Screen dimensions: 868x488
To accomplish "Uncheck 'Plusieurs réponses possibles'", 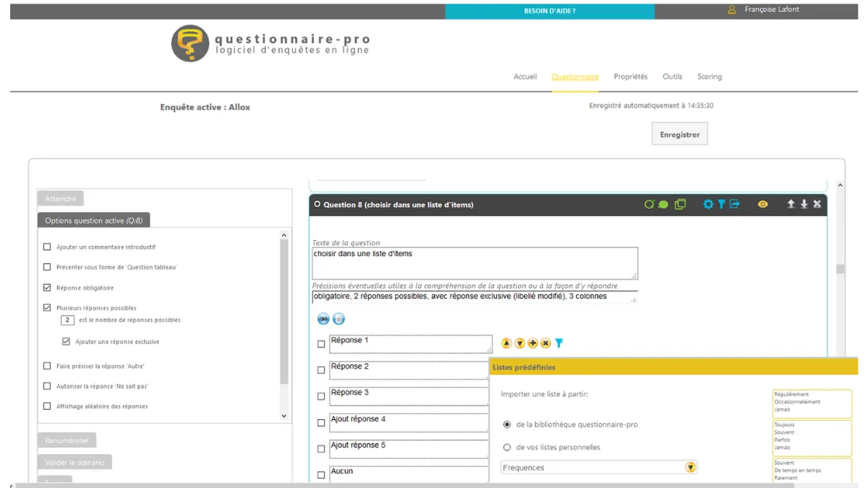I will [x=48, y=308].
